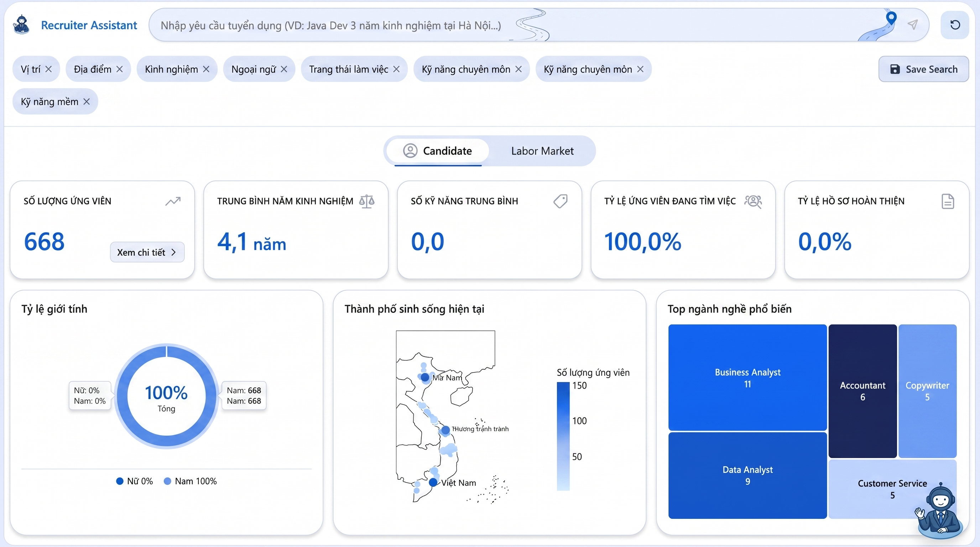The width and height of the screenshot is (980, 547).
Task: Click the trending arrow icon on Số lượng ứng viên card
Action: pyautogui.click(x=173, y=201)
